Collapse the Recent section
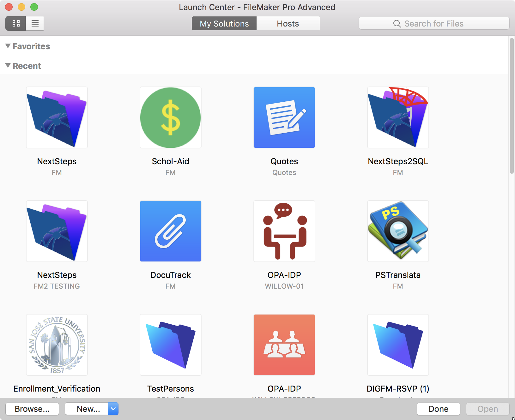The width and height of the screenshot is (515, 420). click(x=8, y=66)
